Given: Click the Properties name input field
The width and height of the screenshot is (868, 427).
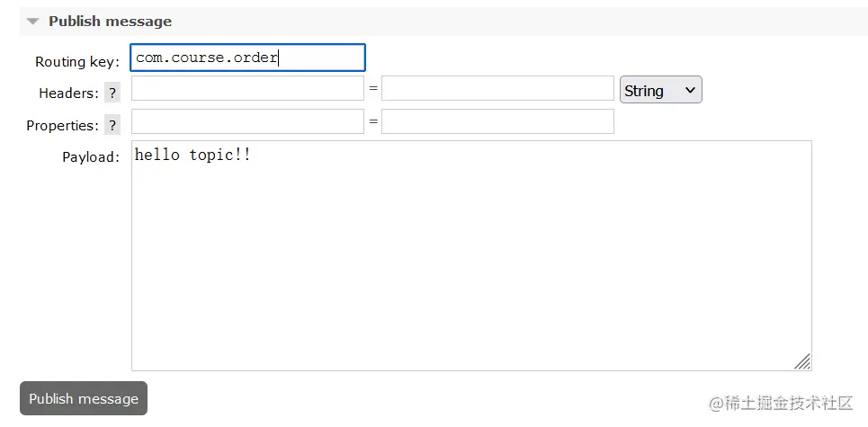Looking at the screenshot, I should click(247, 121).
